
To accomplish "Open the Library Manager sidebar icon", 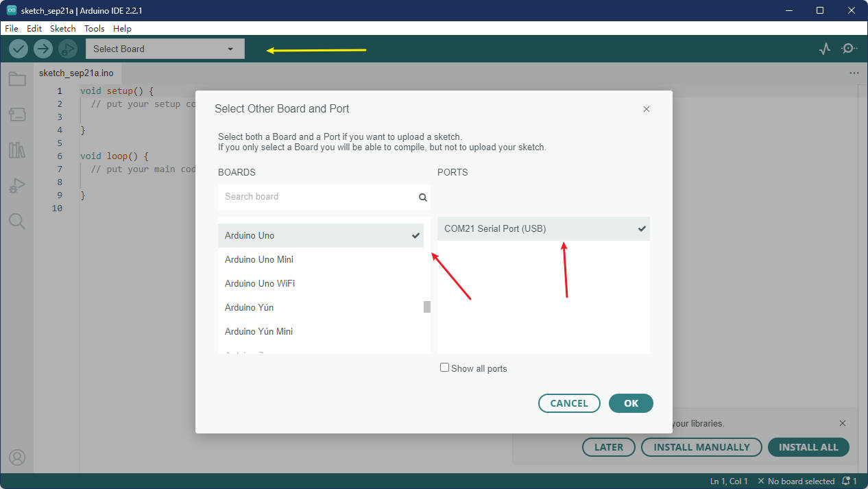I will 17,150.
